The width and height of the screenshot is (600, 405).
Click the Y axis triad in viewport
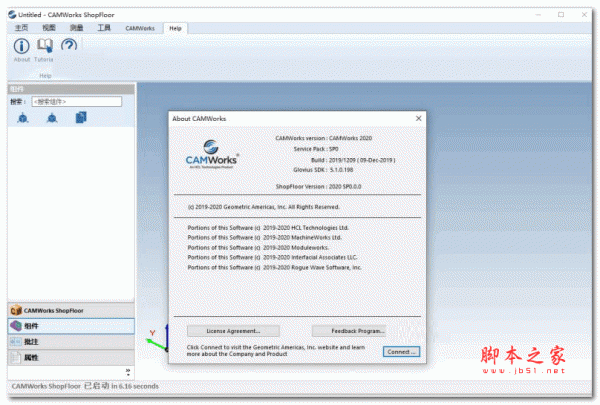point(158,339)
